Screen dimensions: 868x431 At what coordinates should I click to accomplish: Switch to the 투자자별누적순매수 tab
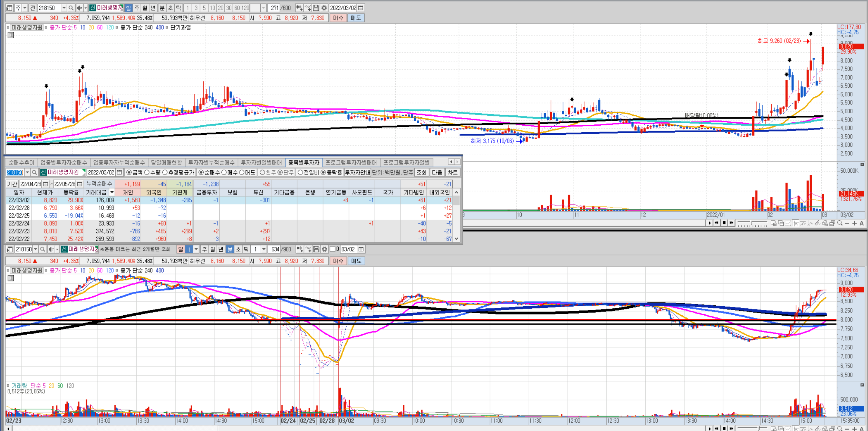(211, 162)
